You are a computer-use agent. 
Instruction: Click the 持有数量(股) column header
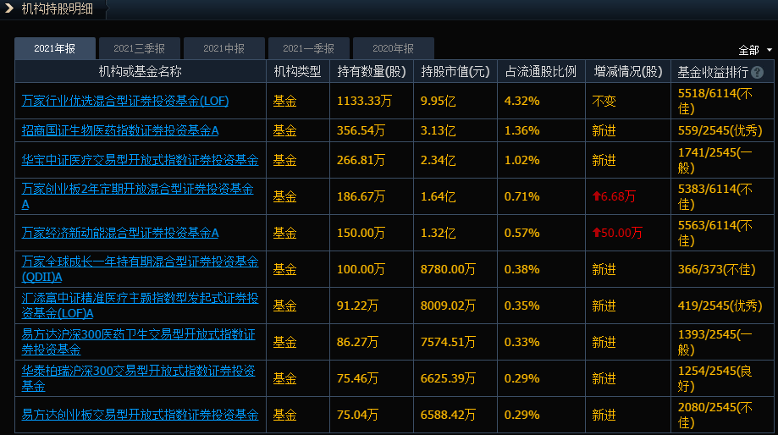click(371, 71)
